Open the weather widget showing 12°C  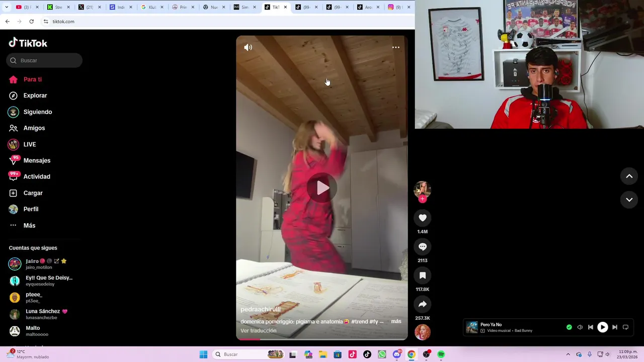28,354
